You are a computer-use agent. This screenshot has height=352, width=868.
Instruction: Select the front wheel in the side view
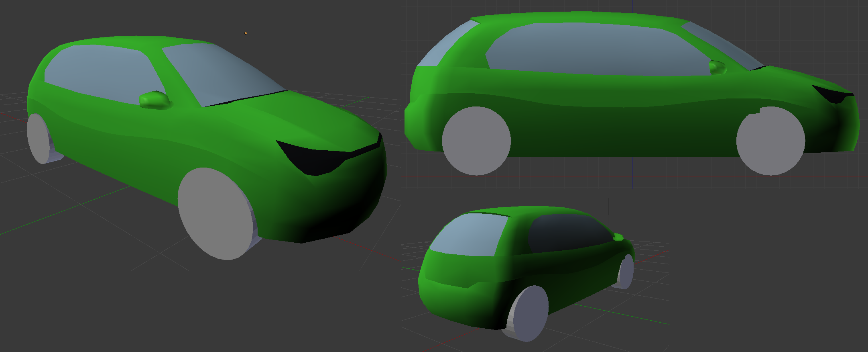point(770,141)
